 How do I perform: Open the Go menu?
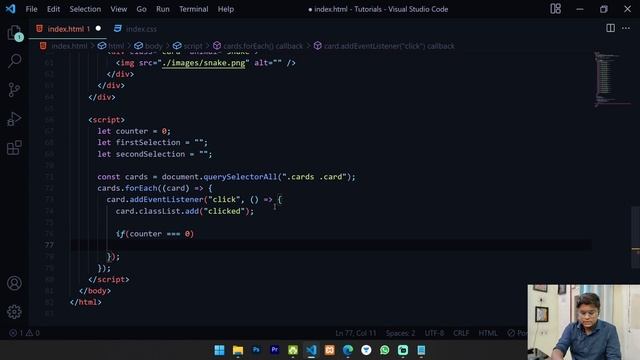[x=141, y=9]
